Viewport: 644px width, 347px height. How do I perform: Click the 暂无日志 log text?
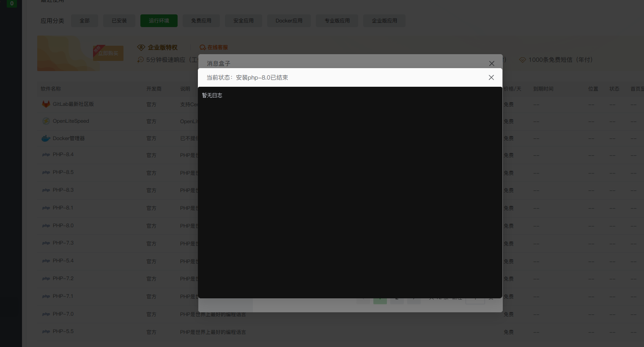pyautogui.click(x=212, y=95)
